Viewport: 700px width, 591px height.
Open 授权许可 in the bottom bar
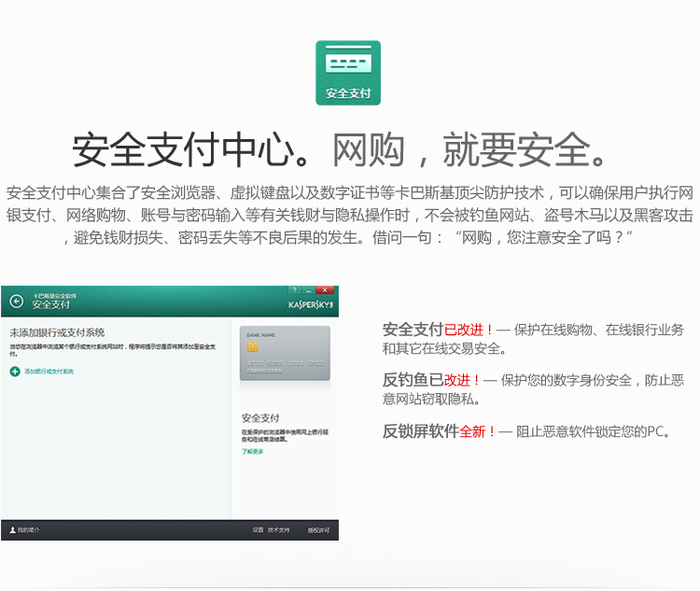(x=318, y=529)
